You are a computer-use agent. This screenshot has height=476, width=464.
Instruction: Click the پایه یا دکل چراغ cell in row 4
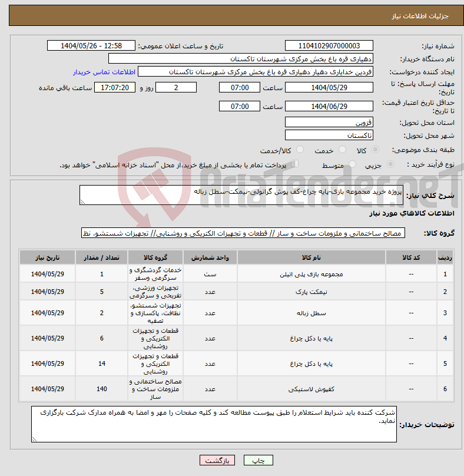(x=311, y=338)
